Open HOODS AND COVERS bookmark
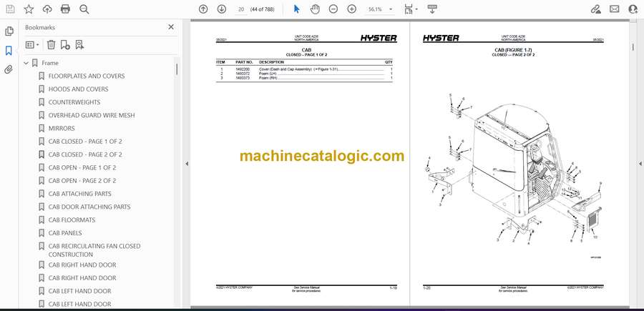Image resolution: width=644 pixels, height=311 pixels. pyautogui.click(x=78, y=89)
